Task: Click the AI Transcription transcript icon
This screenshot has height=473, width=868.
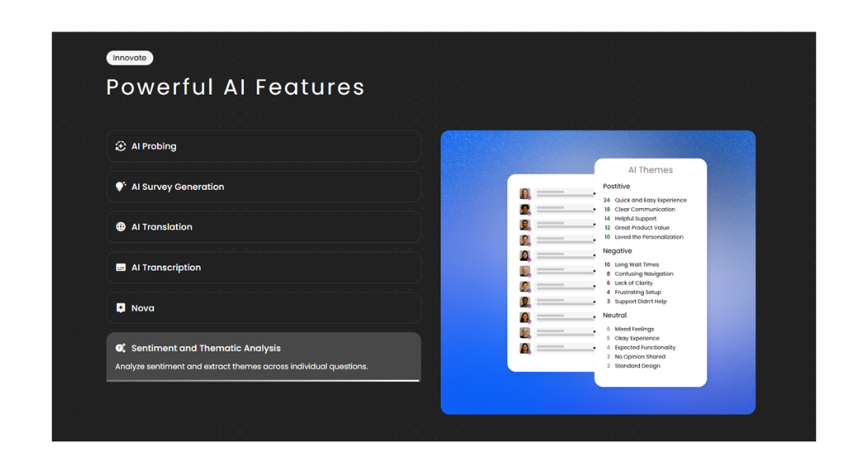Action: pos(120,267)
